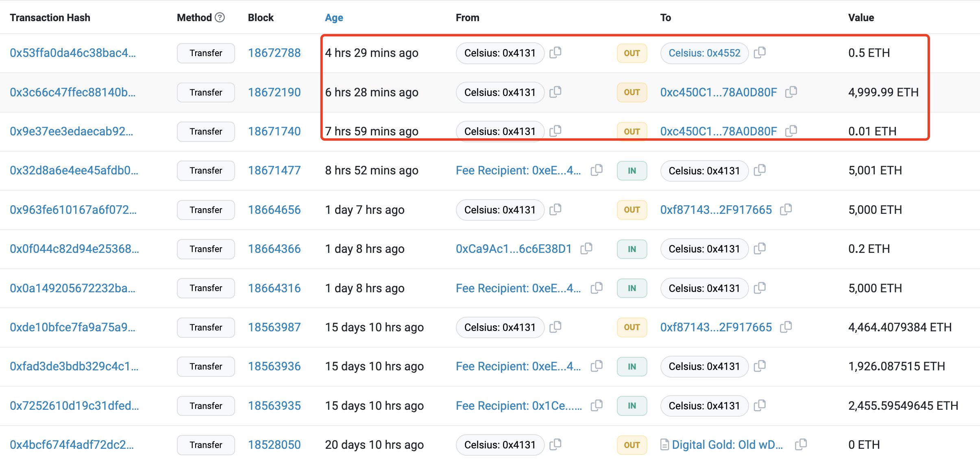Open transaction 0x0a149205672232ba...
This screenshot has width=980, height=461.
[73, 288]
